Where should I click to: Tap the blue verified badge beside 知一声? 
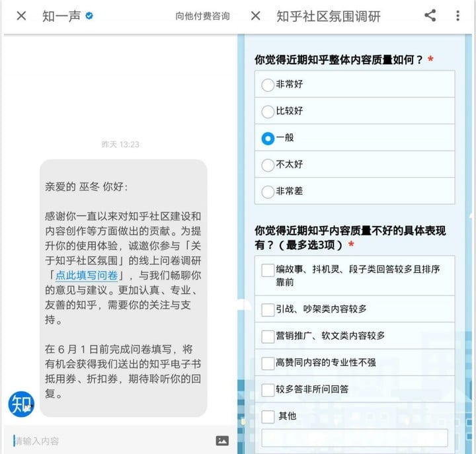(89, 16)
